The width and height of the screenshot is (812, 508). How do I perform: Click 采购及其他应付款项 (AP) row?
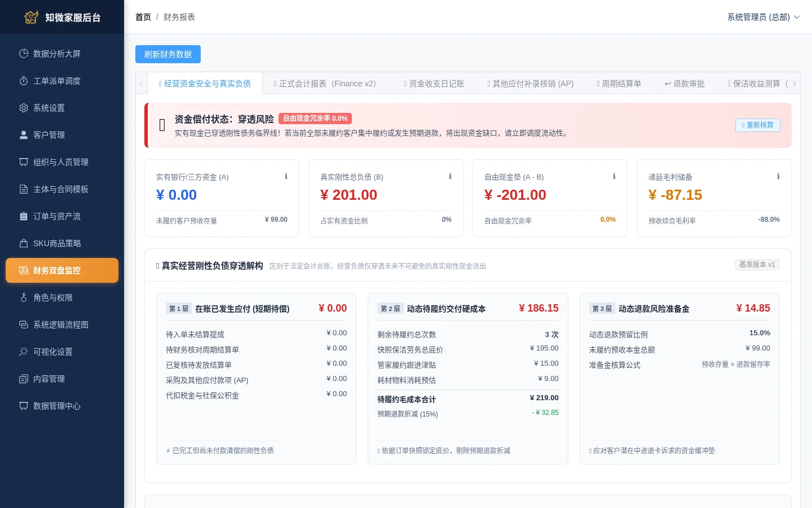[256, 380]
